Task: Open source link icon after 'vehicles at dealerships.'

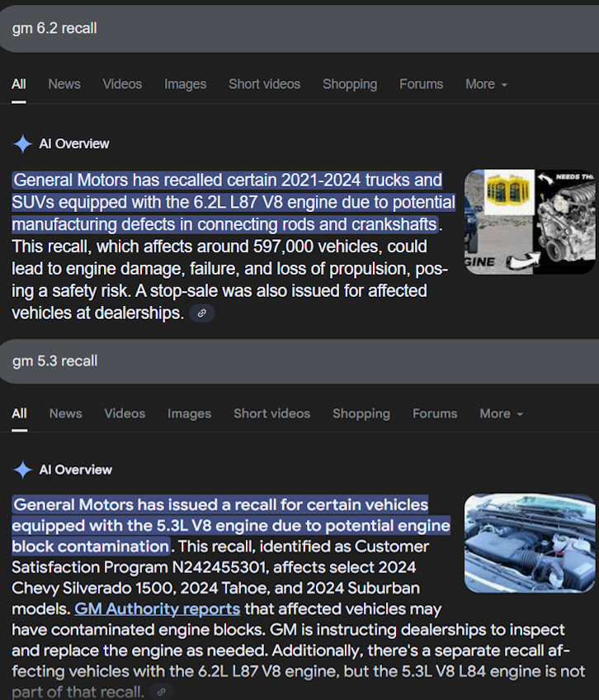Action: (x=202, y=313)
